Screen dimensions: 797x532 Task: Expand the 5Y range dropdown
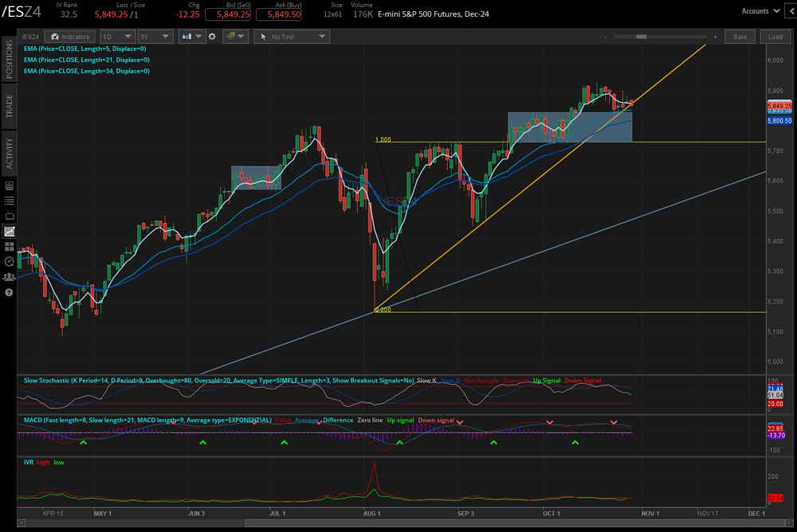click(x=154, y=36)
